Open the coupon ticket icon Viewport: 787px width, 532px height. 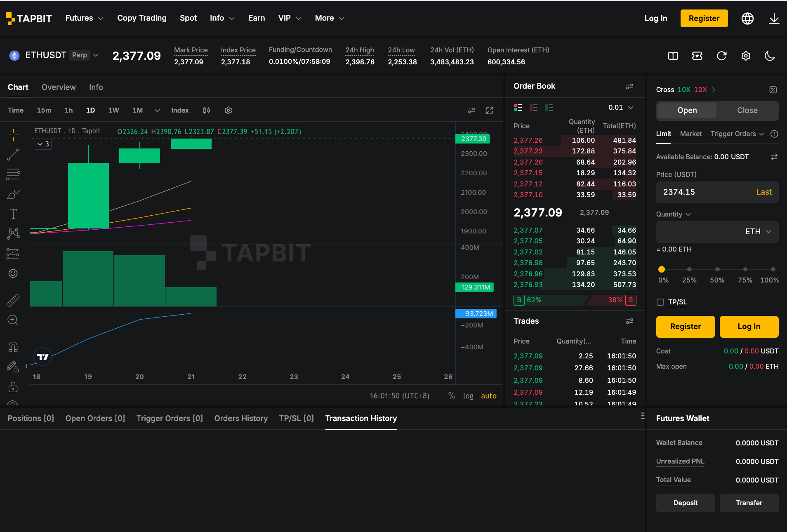tap(697, 56)
